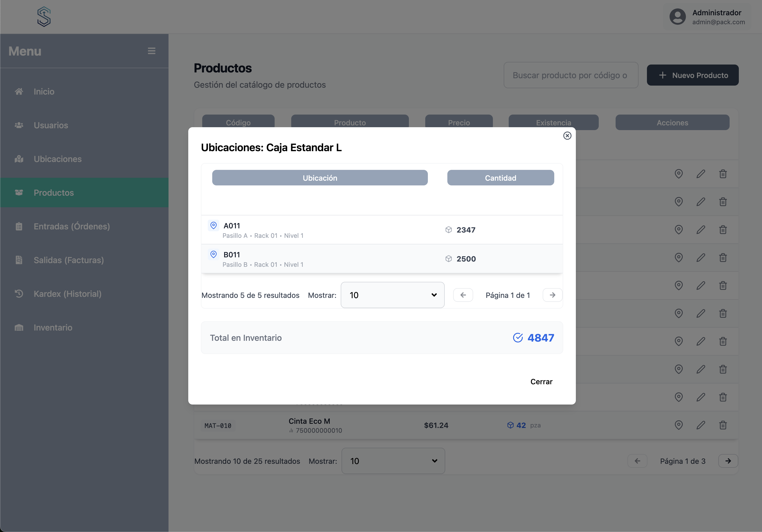Screen dimensions: 762x532
Task: Go to next page of products table
Action: [x=728, y=461]
